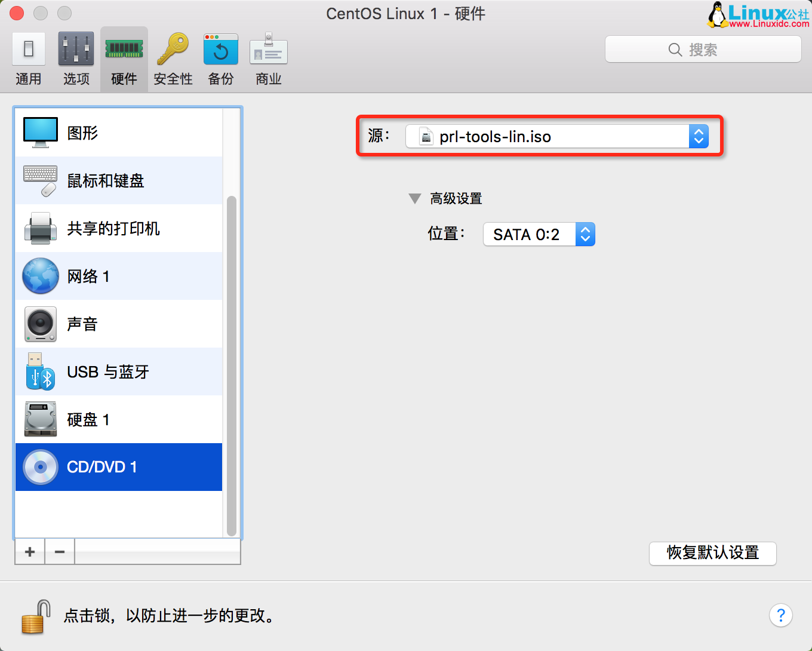Image resolution: width=812 pixels, height=651 pixels.
Task: Select the 网络 1 row label
Action: click(88, 276)
